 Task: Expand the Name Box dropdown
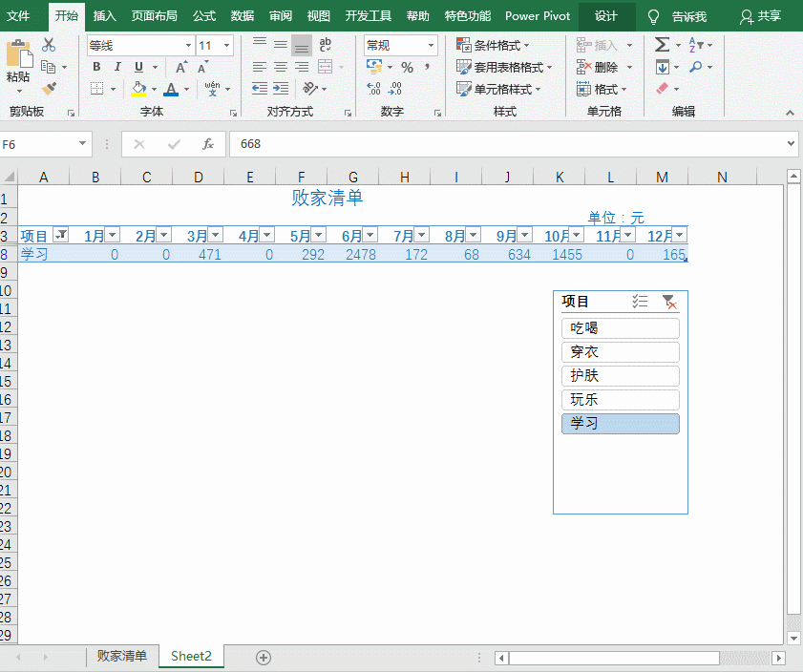82,144
